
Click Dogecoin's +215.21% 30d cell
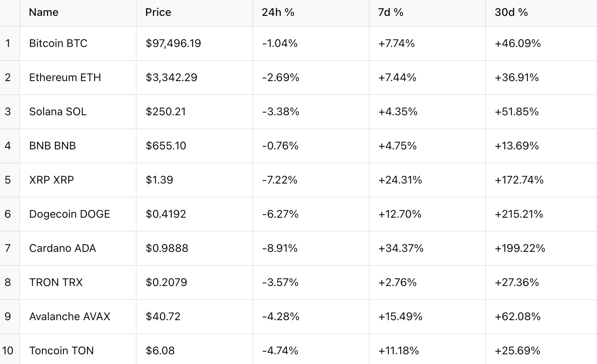[x=519, y=214]
